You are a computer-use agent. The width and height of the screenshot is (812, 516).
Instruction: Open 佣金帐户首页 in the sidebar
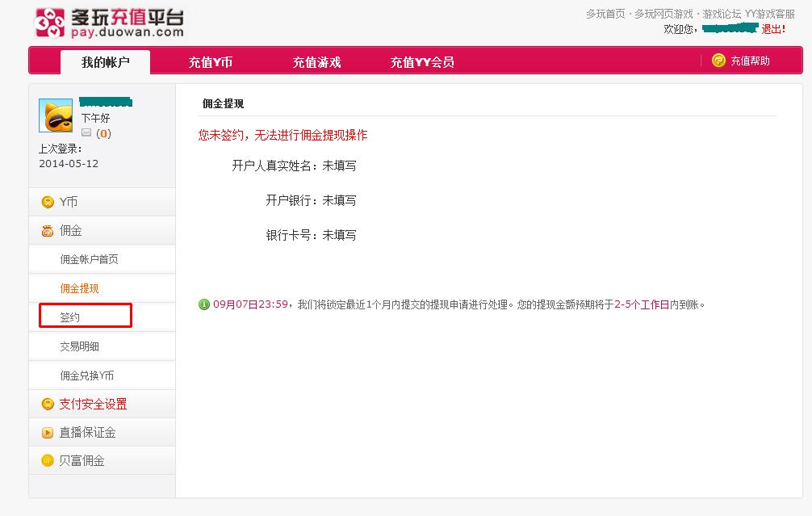click(89, 259)
